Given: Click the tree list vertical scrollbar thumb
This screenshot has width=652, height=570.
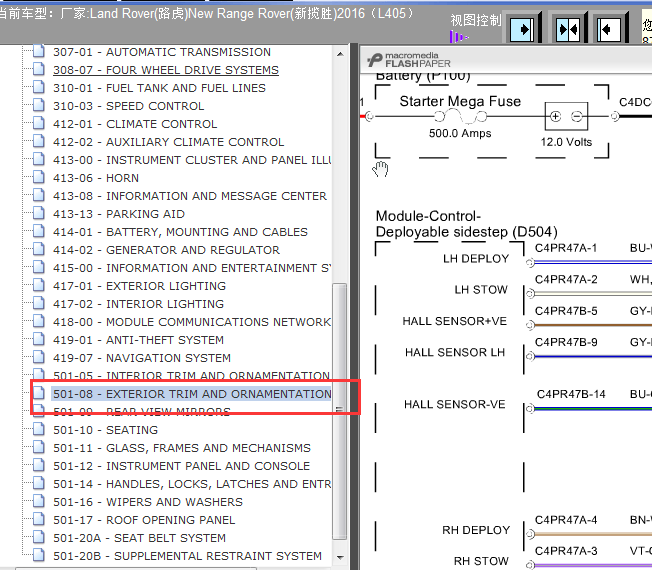Looking at the screenshot, I should pos(340,411).
